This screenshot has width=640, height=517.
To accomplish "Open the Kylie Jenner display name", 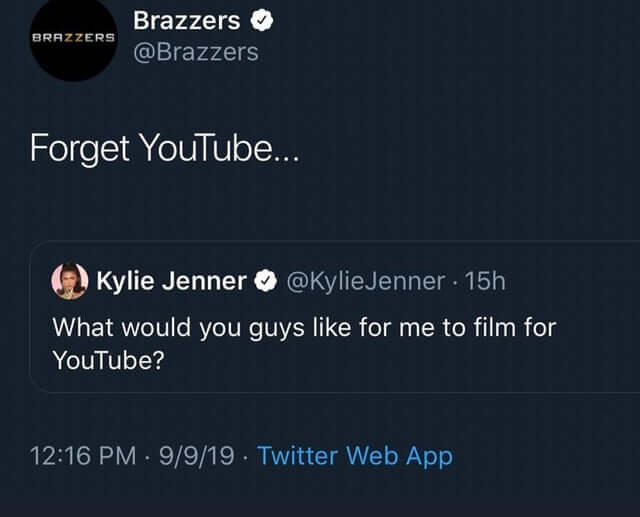I will 171,282.
